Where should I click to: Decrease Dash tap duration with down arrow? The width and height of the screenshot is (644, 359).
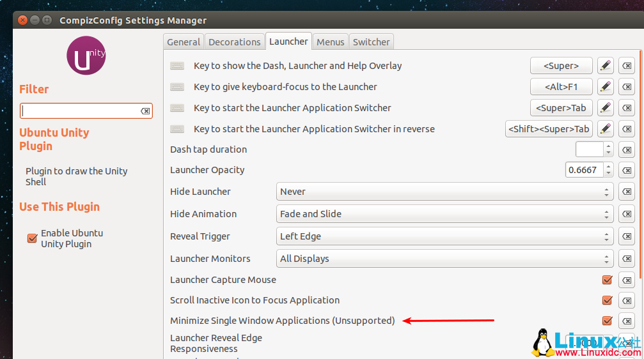coord(608,153)
